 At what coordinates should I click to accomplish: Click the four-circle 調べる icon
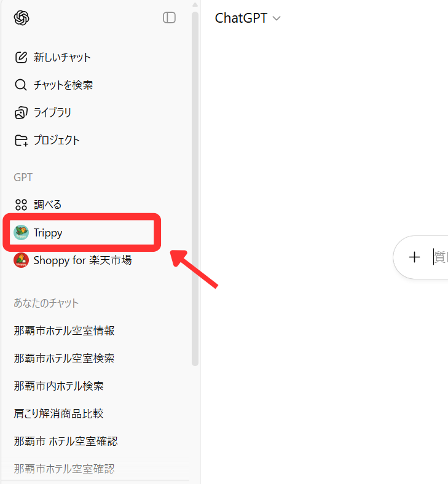[x=21, y=205]
